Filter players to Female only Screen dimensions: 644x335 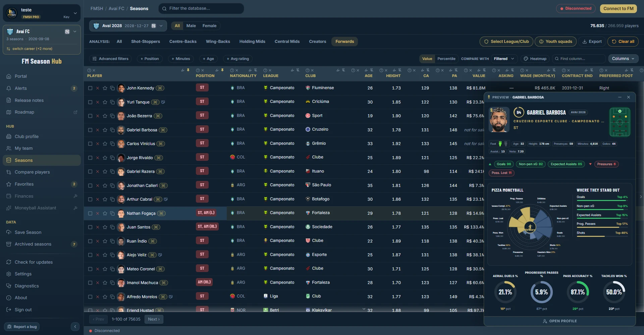[x=209, y=26]
